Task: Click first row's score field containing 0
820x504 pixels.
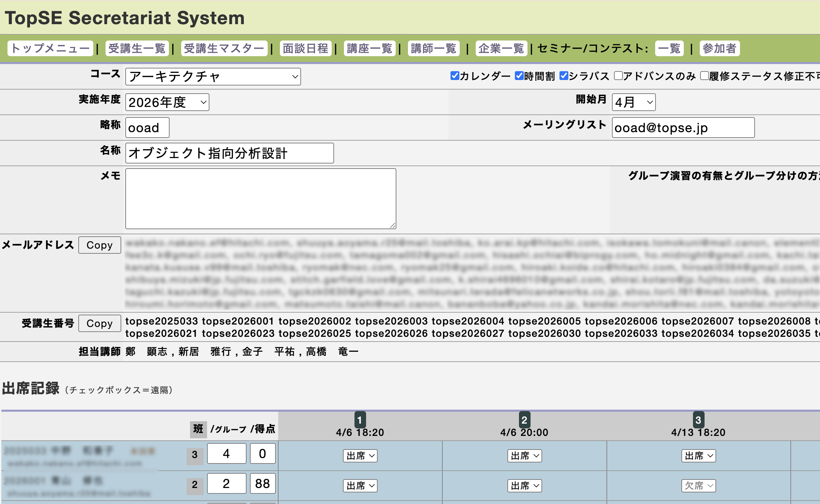Action: [263, 454]
